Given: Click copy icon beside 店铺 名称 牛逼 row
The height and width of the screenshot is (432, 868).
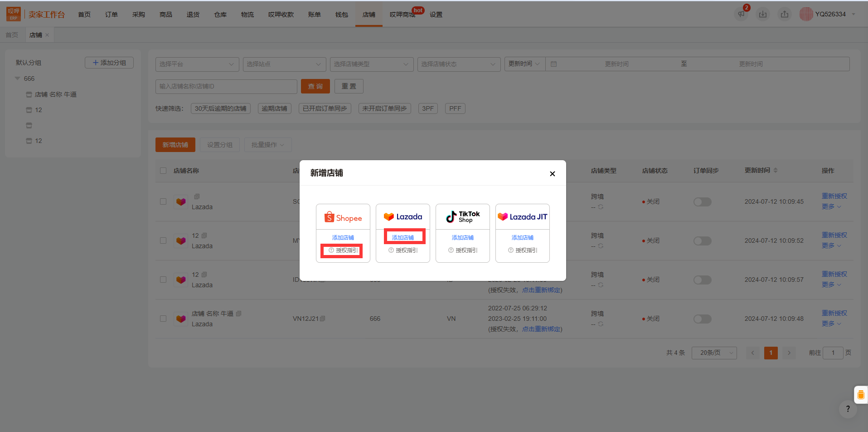Looking at the screenshot, I should tap(238, 314).
